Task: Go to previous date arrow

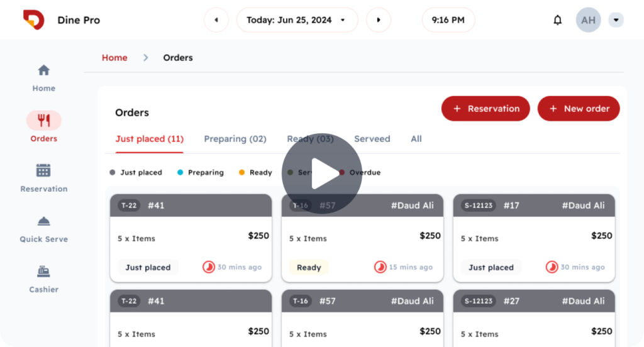Action: click(216, 19)
